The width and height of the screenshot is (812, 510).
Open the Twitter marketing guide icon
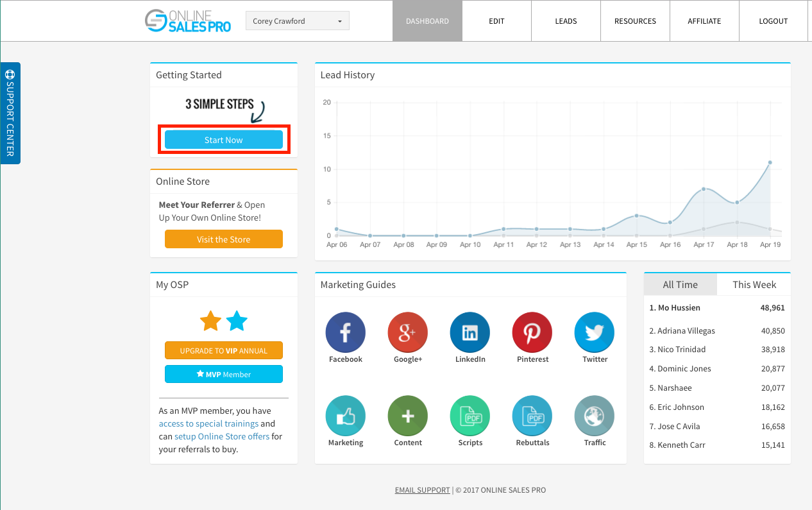click(594, 332)
